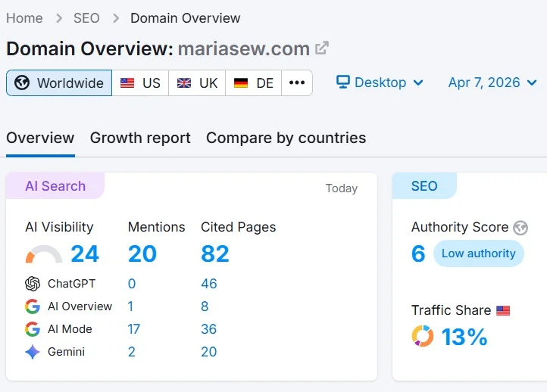Click the mariasew.com domain link
Image resolution: width=547 pixels, height=392 pixels.
tap(244, 48)
